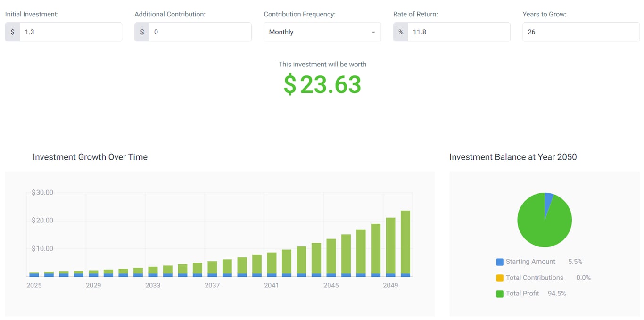Click the blue Starting Amount legend square
The height and width of the screenshot is (320, 644).
click(x=499, y=261)
